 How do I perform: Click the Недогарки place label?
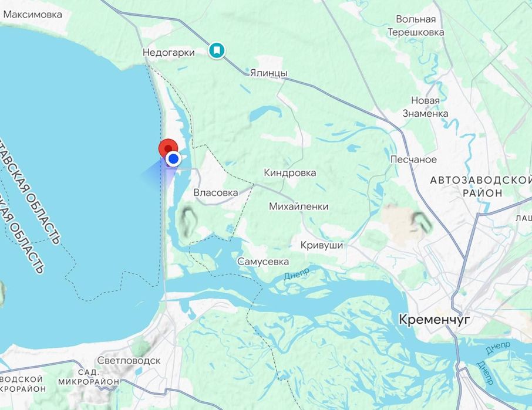tap(169, 53)
